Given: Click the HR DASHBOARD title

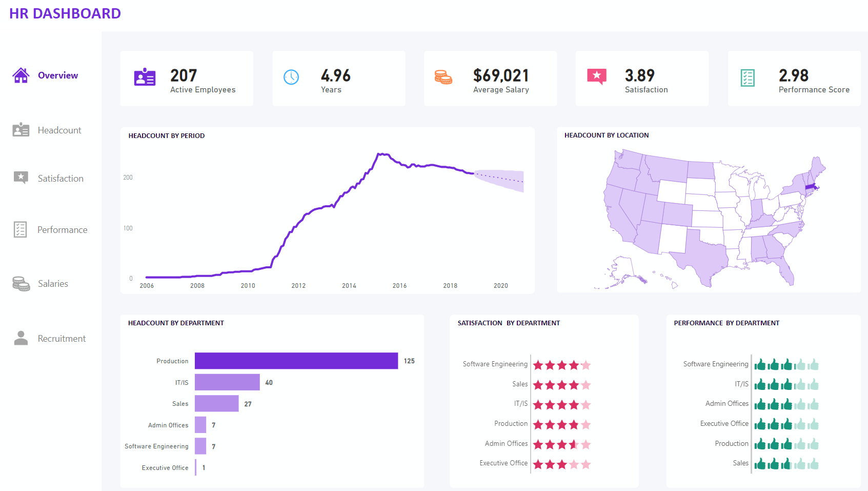Looking at the screenshot, I should [x=65, y=13].
